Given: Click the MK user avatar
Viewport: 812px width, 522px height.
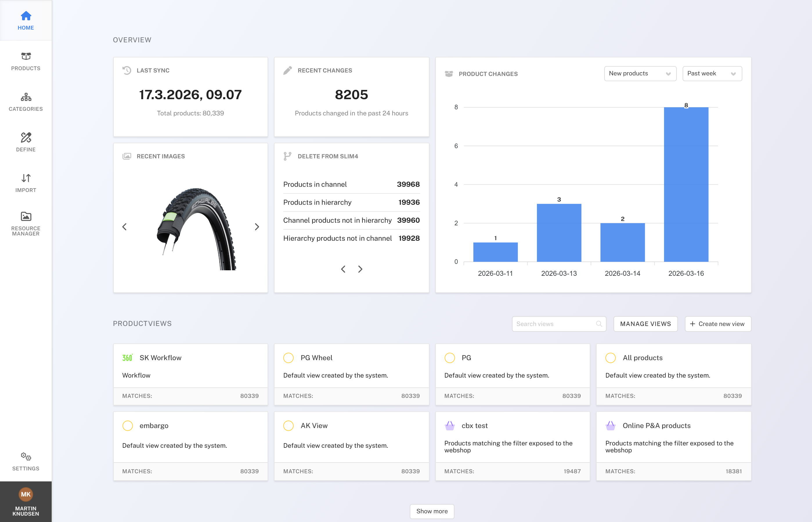Looking at the screenshot, I should tap(26, 494).
